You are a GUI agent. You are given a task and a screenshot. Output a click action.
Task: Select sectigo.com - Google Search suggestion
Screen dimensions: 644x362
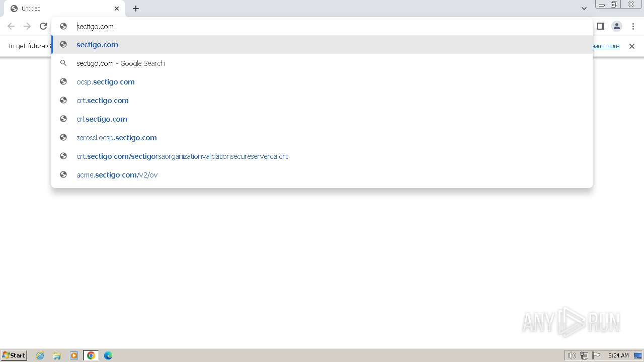[x=322, y=63]
